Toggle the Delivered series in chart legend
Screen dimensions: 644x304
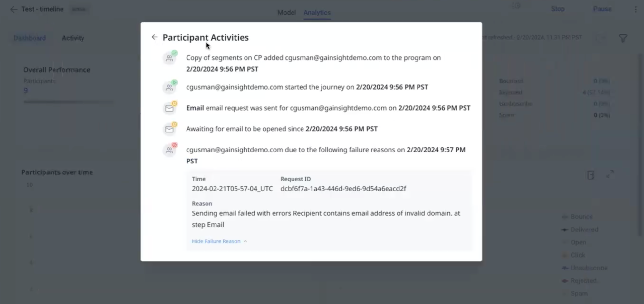click(584, 230)
